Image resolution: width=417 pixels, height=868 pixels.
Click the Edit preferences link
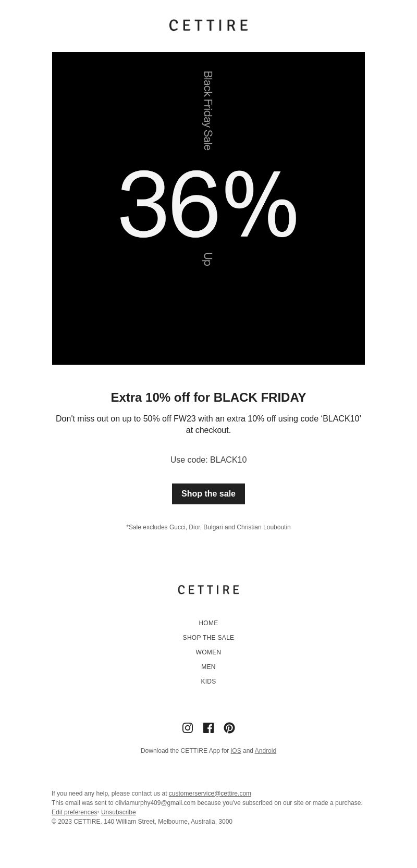tap(74, 812)
